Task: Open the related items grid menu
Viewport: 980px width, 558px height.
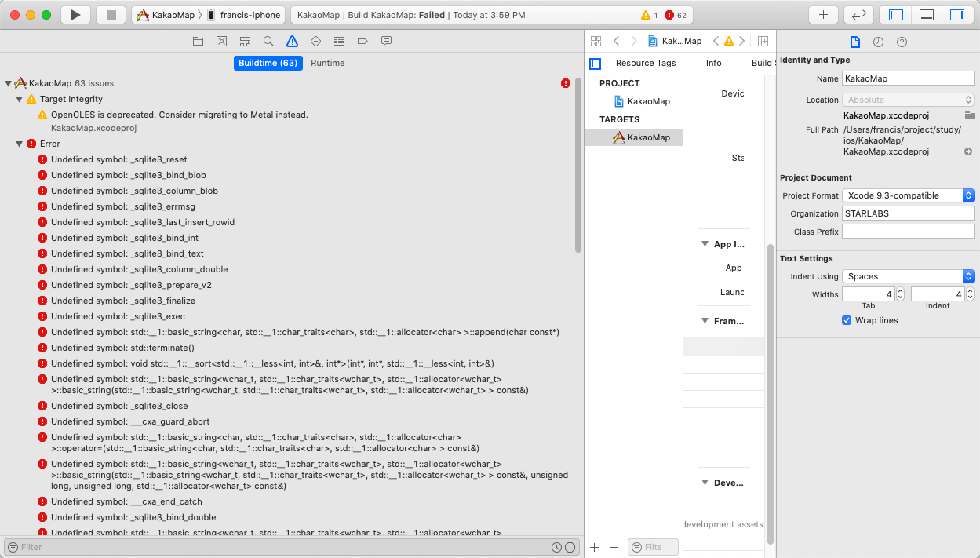Action: point(596,41)
